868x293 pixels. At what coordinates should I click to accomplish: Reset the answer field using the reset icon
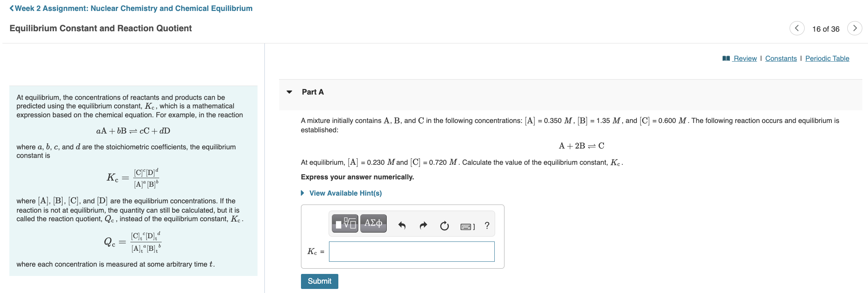[444, 226]
